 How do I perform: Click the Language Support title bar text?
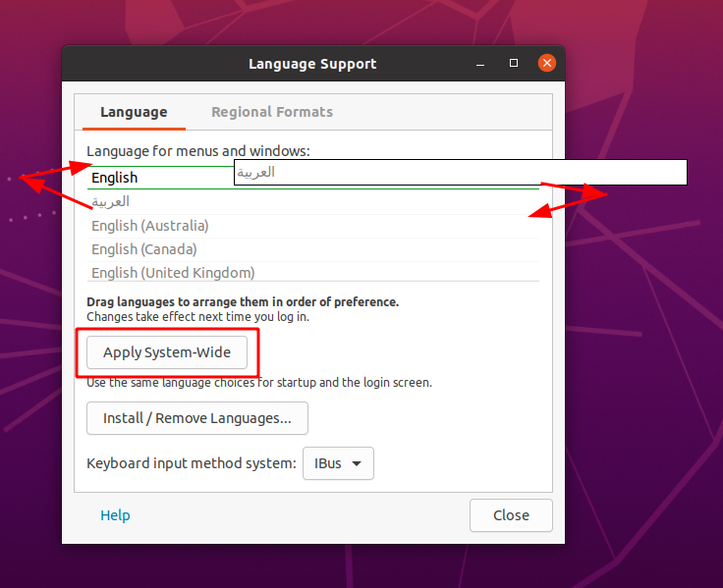coord(312,64)
